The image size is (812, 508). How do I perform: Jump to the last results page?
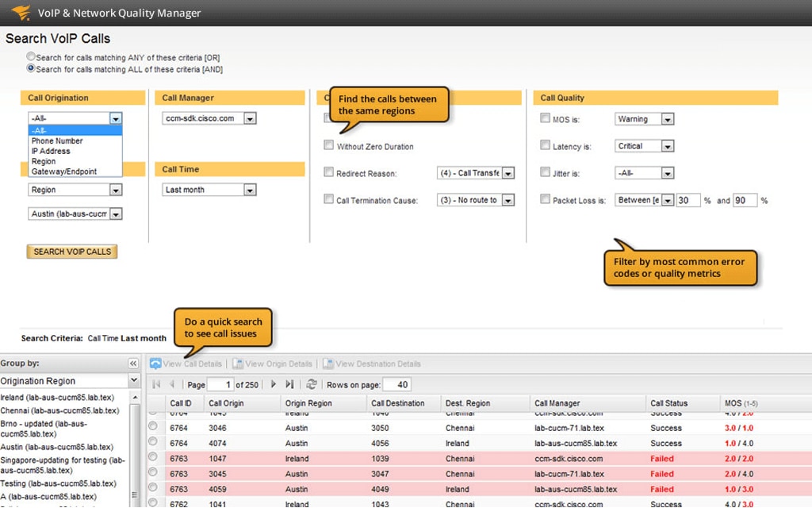pos(288,384)
